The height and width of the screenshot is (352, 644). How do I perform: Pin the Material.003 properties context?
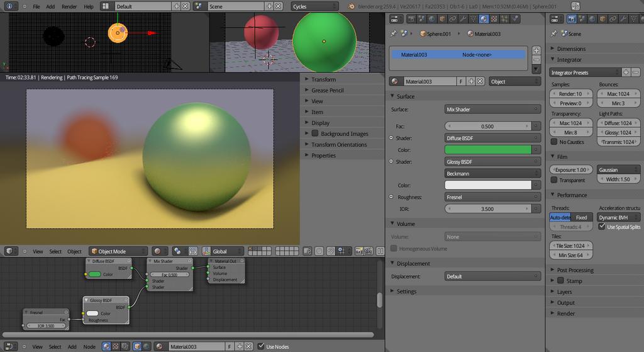pyautogui.click(x=394, y=34)
